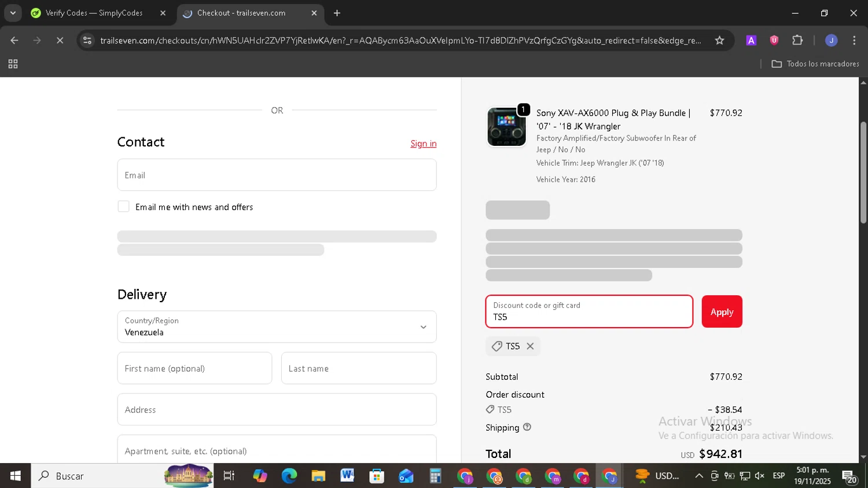Screen dimensions: 868x488
Task: Open the purple A extension icon
Action: tap(751, 40)
